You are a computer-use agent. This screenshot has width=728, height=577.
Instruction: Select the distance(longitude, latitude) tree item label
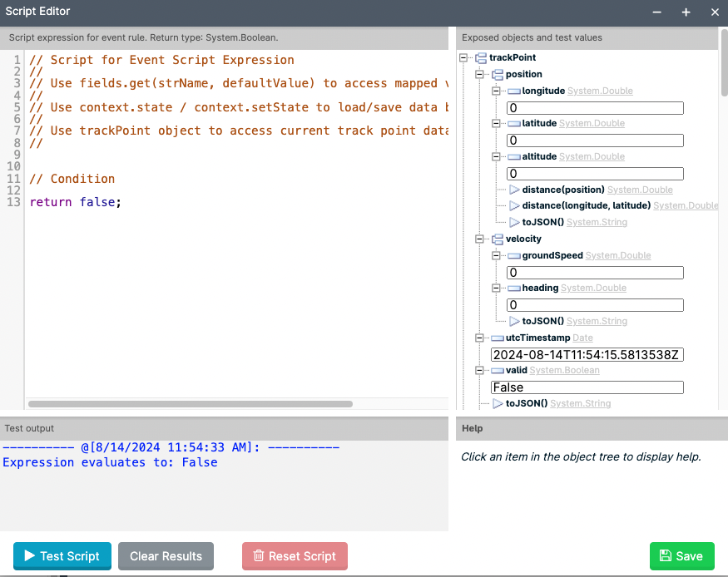point(587,205)
